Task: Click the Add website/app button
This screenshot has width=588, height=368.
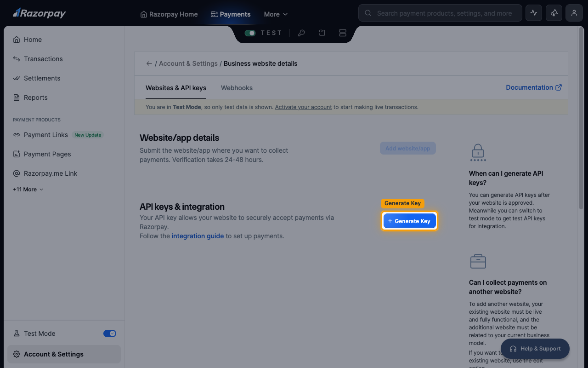Action: (x=408, y=149)
